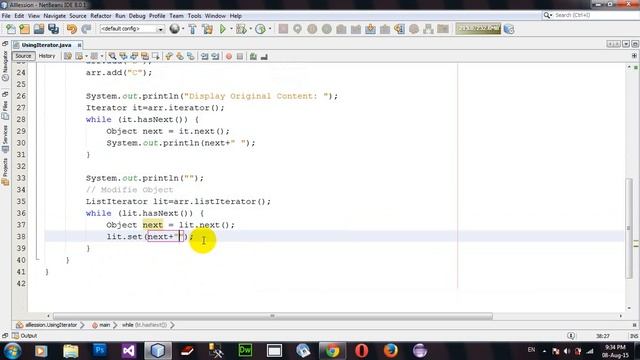Viewport: 640px width, 360px height.
Task: Click the Last Edit editor toolbar icon
Action: point(68,56)
